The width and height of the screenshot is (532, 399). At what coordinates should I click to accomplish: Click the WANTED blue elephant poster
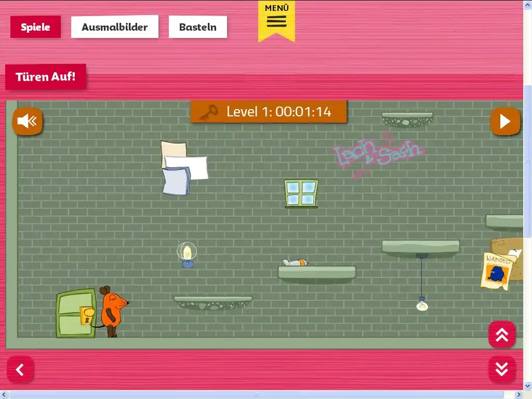(497, 271)
